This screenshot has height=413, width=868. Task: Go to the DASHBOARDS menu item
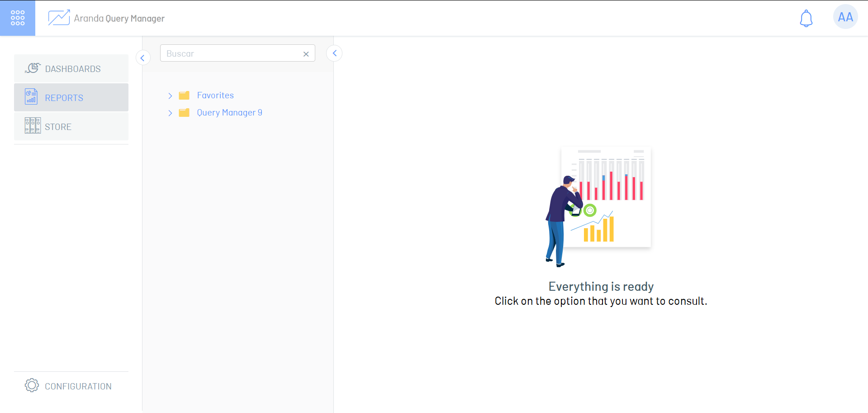point(73,69)
